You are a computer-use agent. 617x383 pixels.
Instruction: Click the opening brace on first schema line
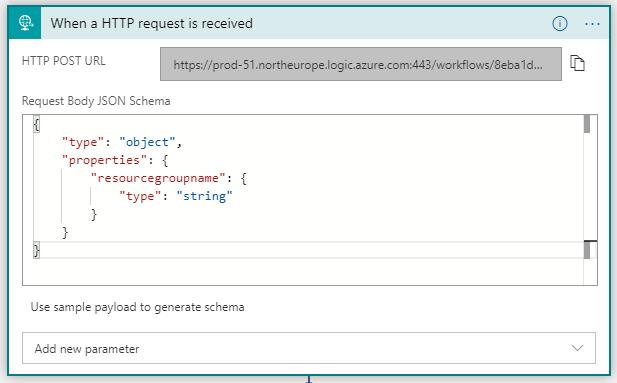click(36, 124)
